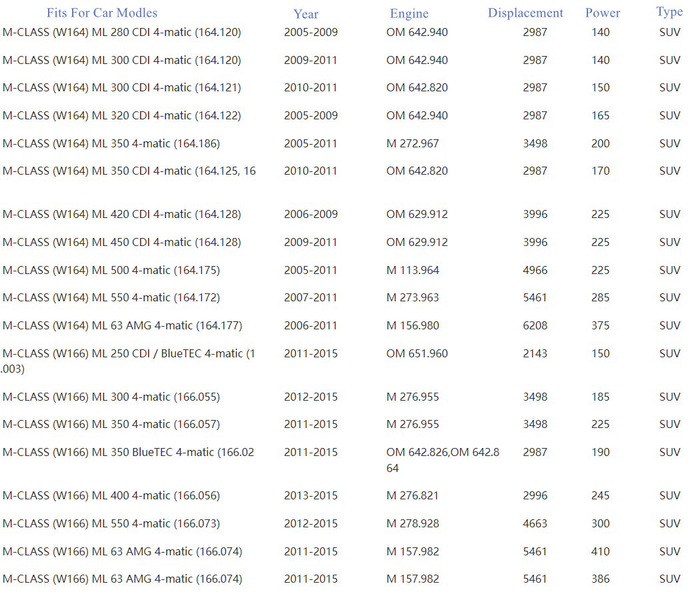The image size is (700, 596).
Task: Select the power value 386
Action: [x=601, y=579]
